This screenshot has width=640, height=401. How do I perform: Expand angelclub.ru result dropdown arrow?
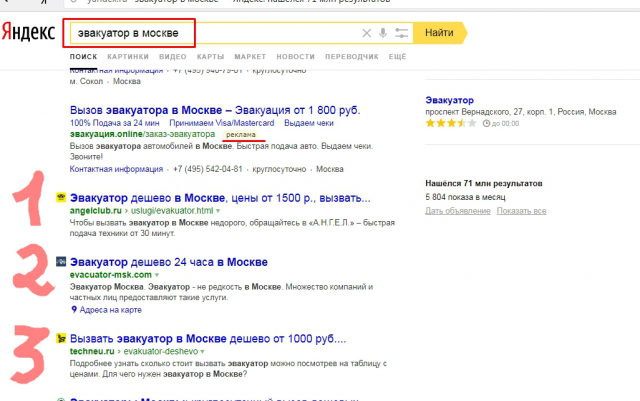click(x=218, y=211)
